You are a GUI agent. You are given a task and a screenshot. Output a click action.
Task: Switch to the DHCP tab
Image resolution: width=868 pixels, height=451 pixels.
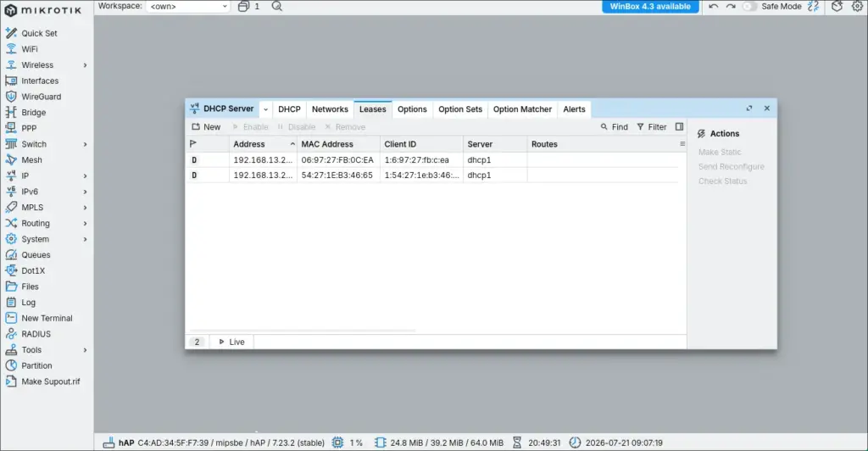coord(289,109)
